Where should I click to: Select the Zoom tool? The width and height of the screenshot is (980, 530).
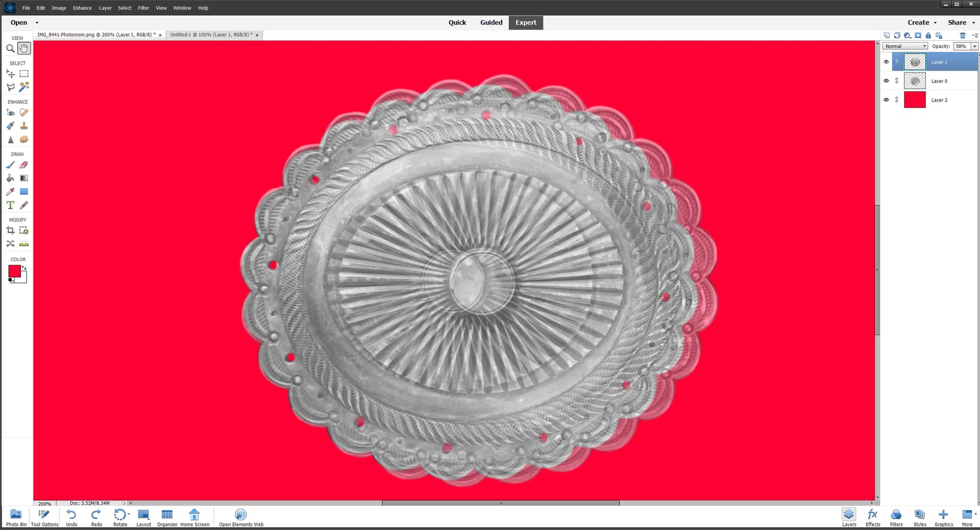point(10,48)
